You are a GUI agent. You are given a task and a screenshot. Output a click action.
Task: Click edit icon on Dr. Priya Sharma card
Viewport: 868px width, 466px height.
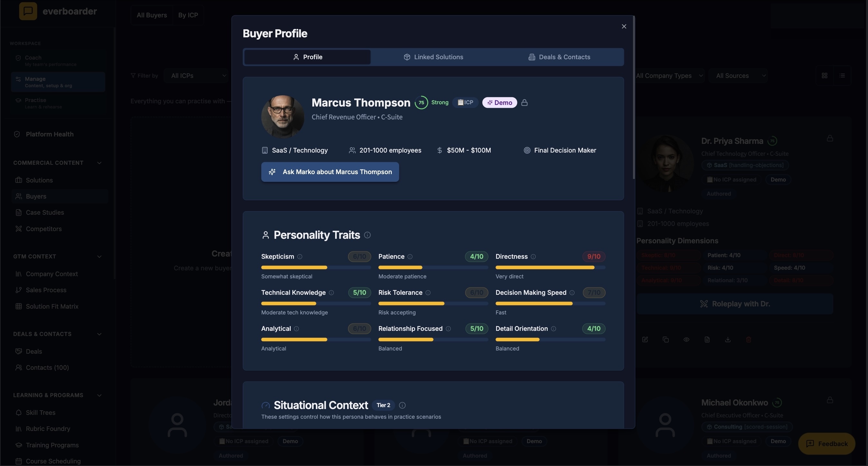point(645,340)
